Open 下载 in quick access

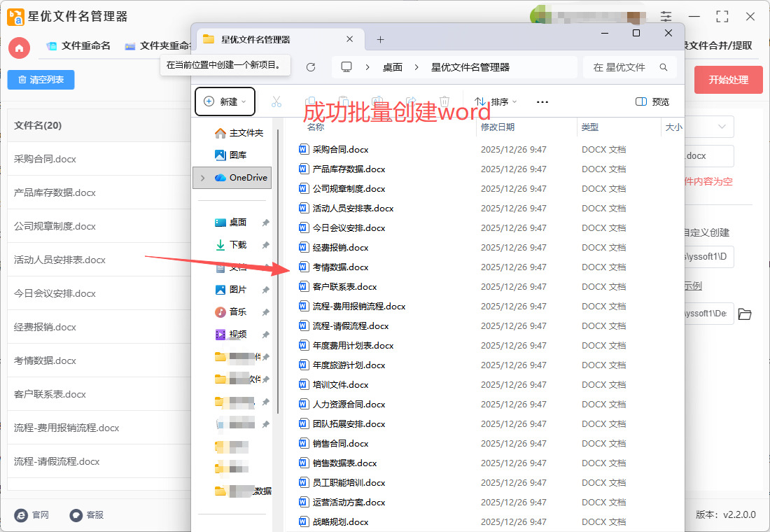point(231,244)
